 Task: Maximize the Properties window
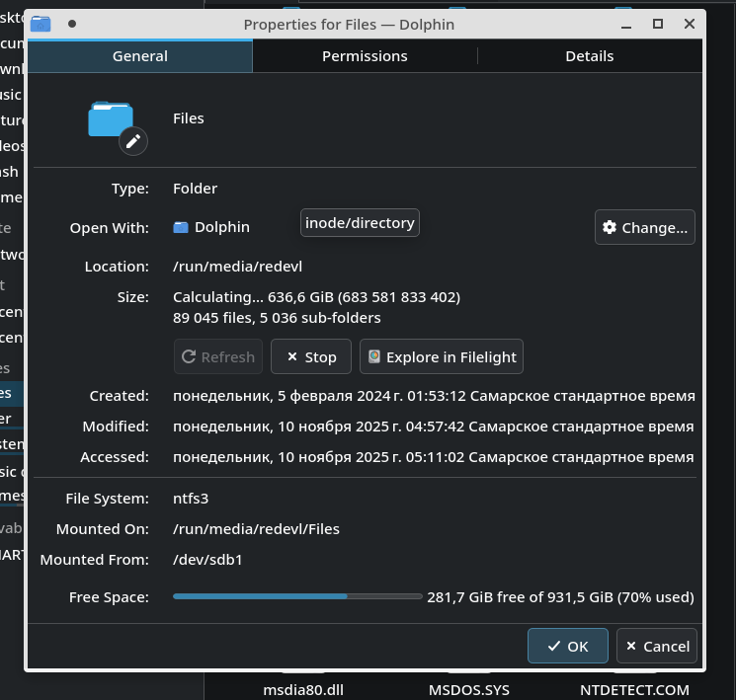click(x=658, y=24)
